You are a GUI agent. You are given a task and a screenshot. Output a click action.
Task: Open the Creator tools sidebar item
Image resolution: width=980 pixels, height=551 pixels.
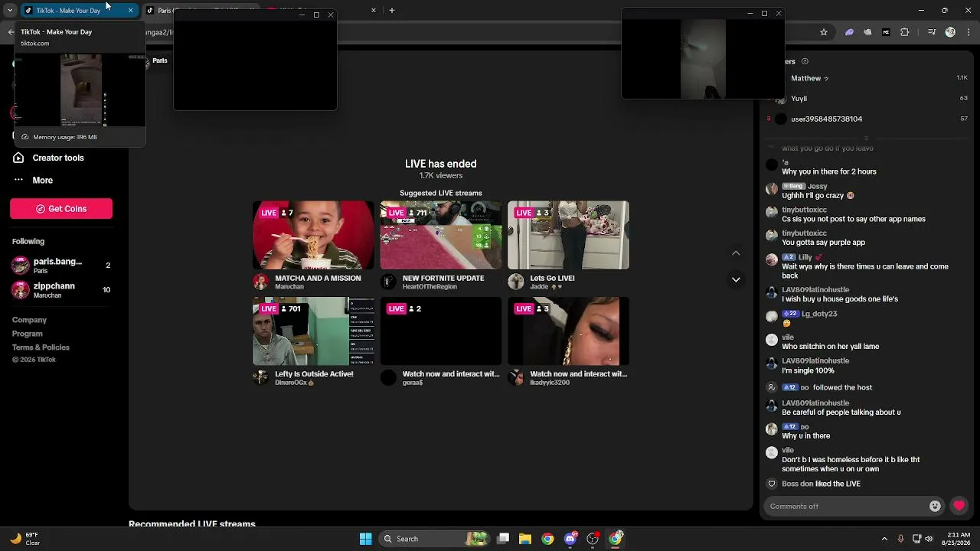tap(49, 158)
